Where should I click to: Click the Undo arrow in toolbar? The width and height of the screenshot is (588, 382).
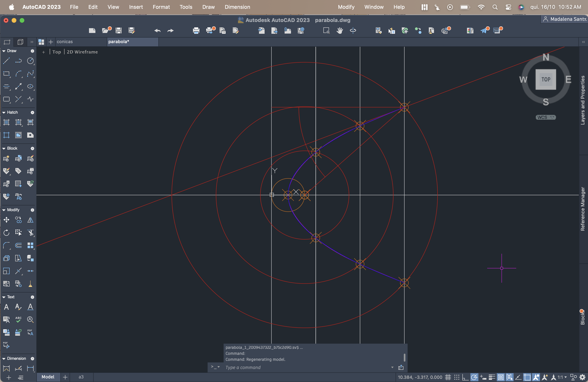157,31
